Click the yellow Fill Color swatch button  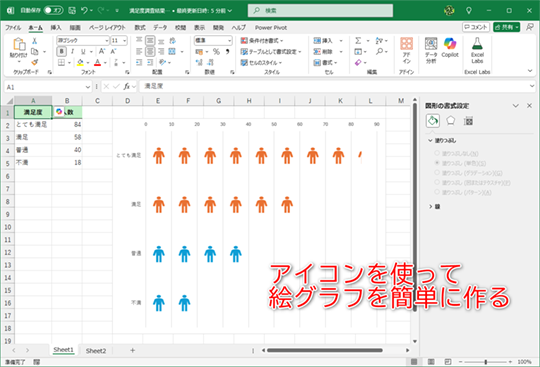coord(80,62)
